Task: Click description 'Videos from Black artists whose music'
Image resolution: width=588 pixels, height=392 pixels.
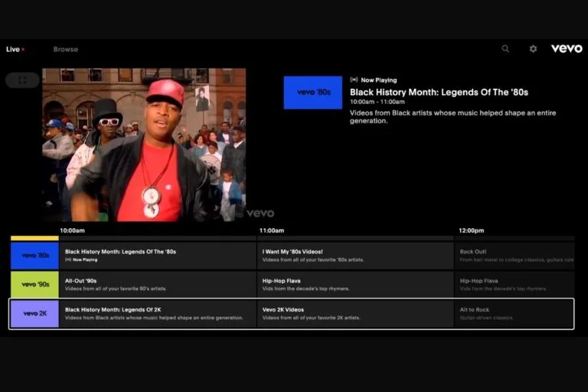Action: tap(452, 116)
